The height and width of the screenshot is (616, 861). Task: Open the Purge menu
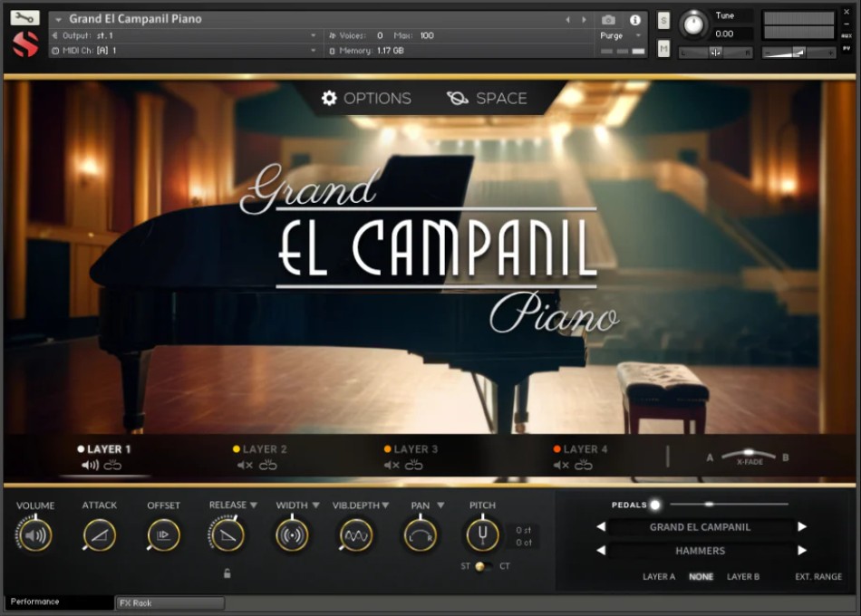621,35
